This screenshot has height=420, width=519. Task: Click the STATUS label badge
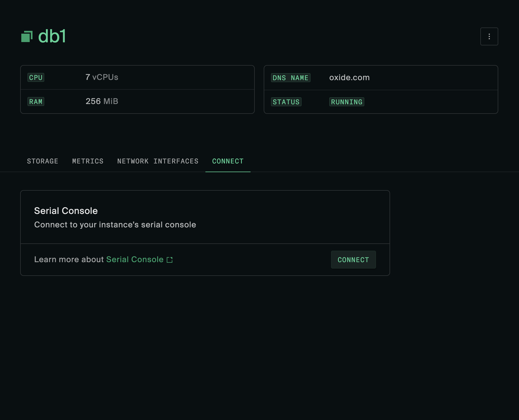[286, 102]
